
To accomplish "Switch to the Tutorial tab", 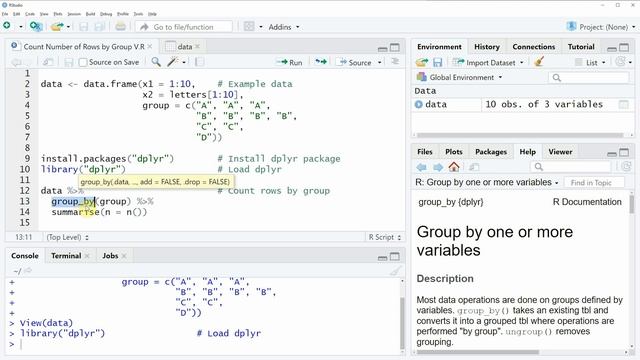I will (581, 47).
